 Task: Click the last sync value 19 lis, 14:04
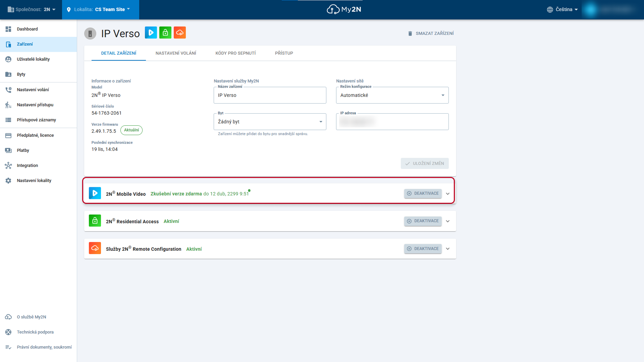pos(105,149)
